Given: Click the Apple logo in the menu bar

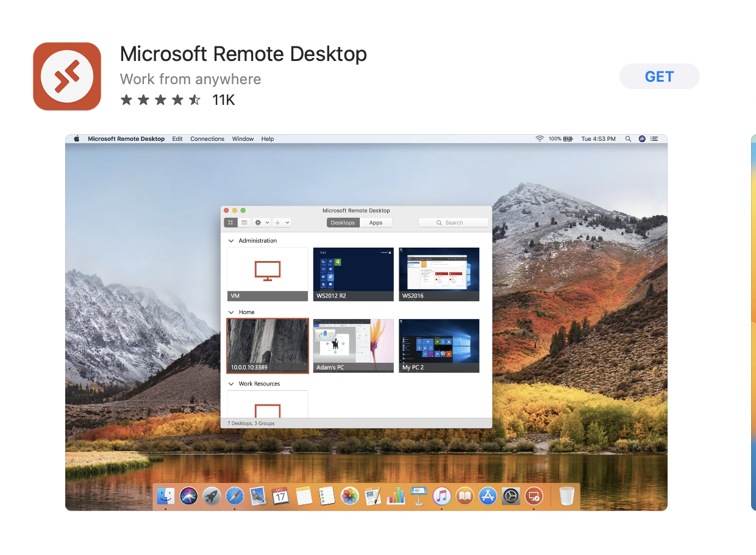Looking at the screenshot, I should pyautogui.click(x=77, y=139).
